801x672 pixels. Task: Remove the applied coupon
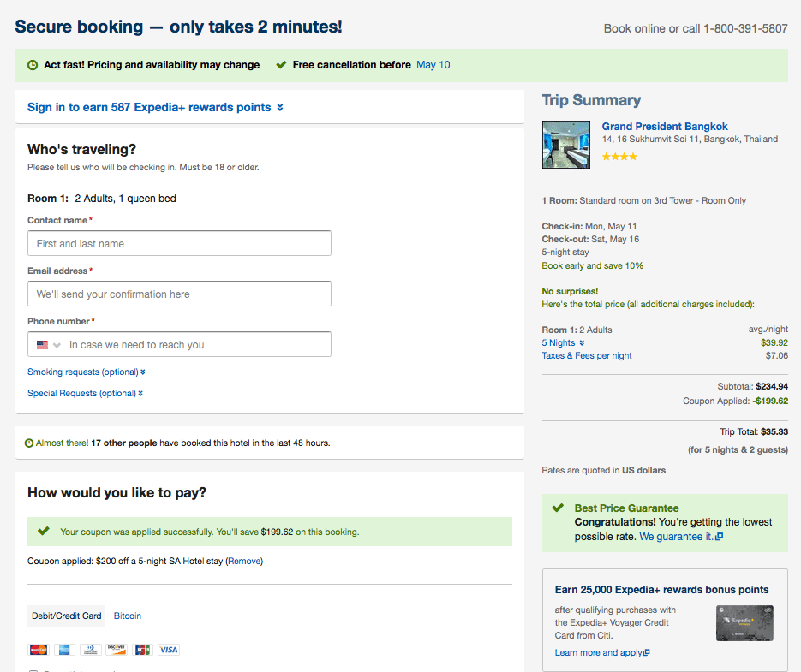click(x=244, y=561)
